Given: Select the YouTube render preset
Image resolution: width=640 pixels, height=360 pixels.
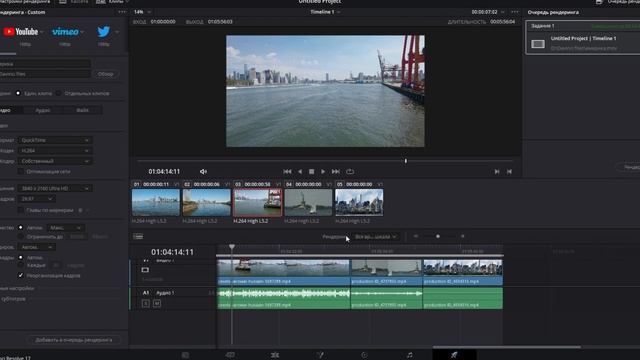Looking at the screenshot, I should tap(20, 31).
